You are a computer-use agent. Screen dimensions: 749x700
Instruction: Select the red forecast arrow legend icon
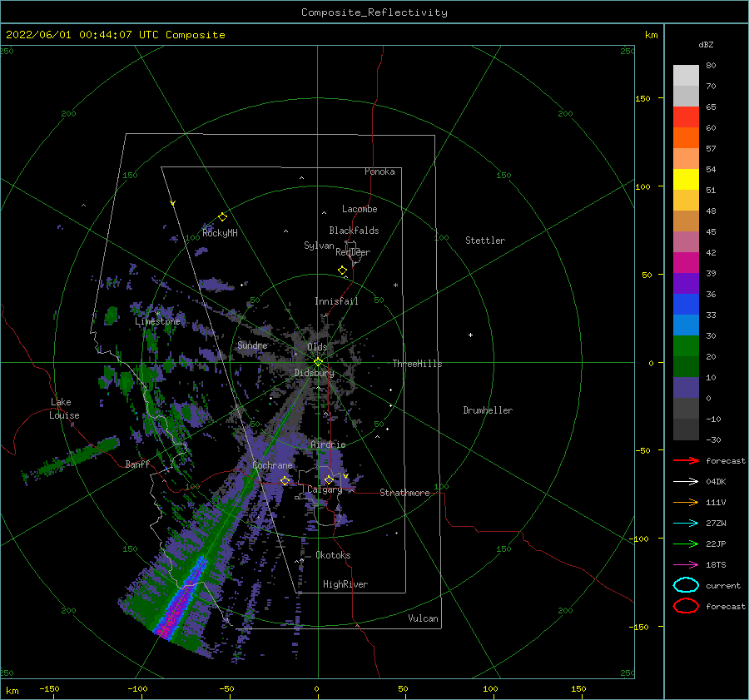point(686,460)
